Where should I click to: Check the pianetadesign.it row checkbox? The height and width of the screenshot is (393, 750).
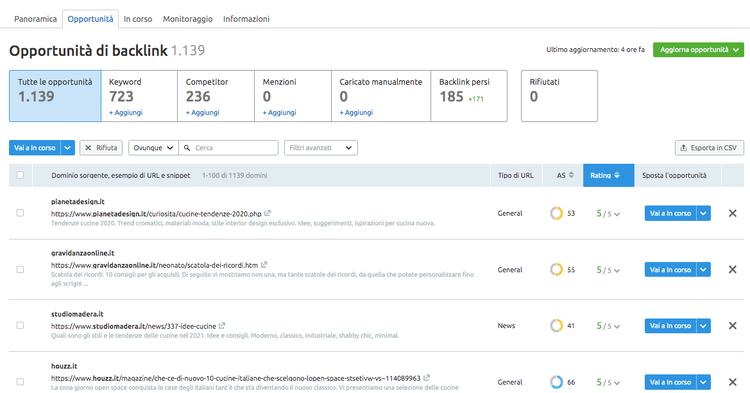coord(20,213)
